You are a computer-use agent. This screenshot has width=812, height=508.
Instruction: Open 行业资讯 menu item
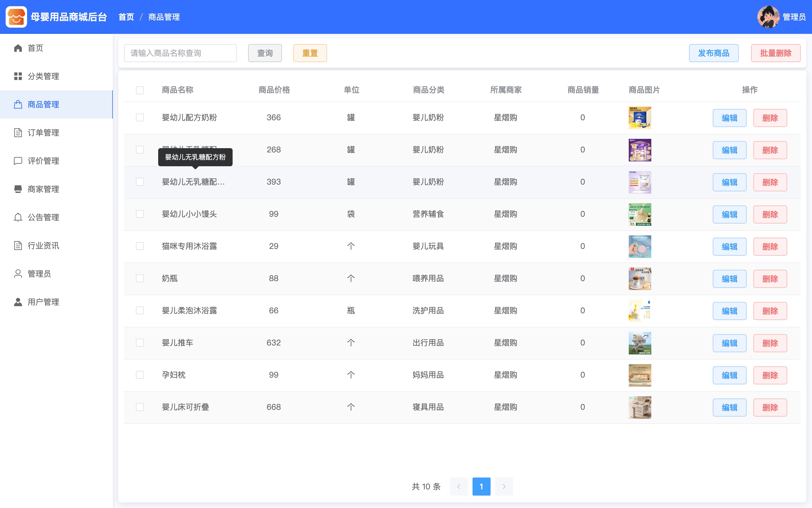click(x=56, y=246)
